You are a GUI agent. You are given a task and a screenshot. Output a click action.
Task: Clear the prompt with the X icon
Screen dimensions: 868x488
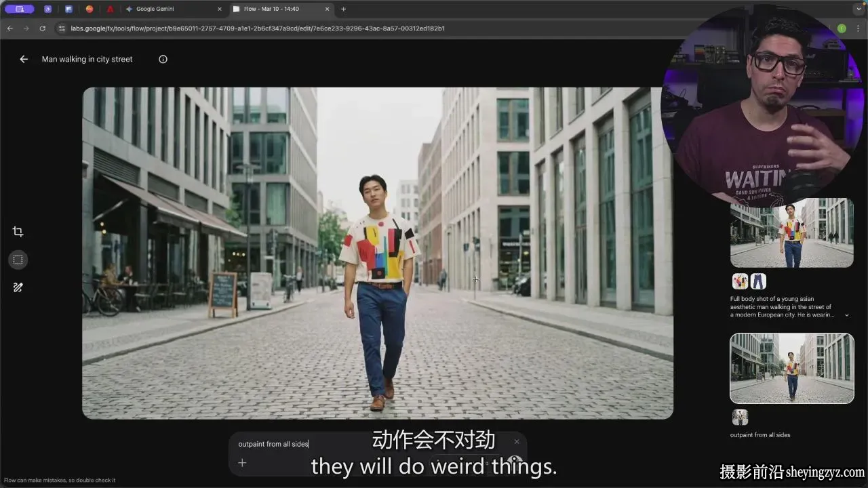point(517,442)
